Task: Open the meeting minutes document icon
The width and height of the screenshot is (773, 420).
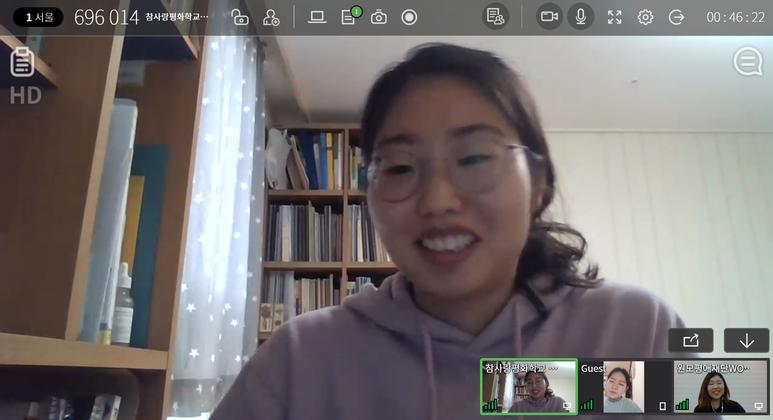Action: click(x=22, y=62)
